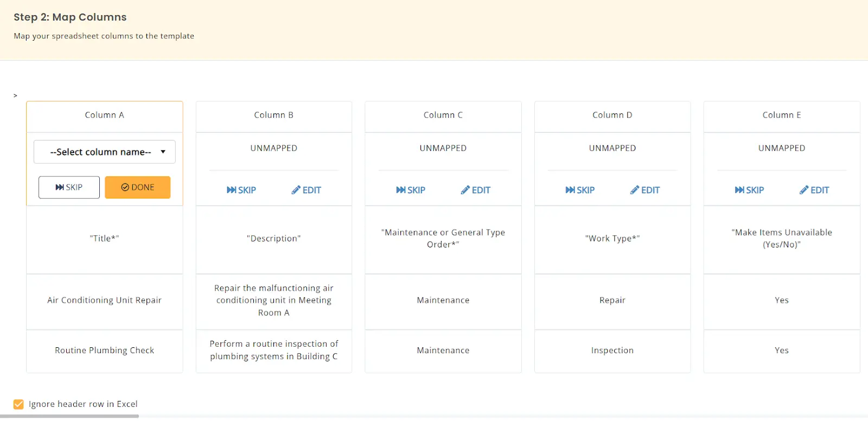Click the orange Done button
This screenshot has height=421, width=868.
tap(137, 187)
